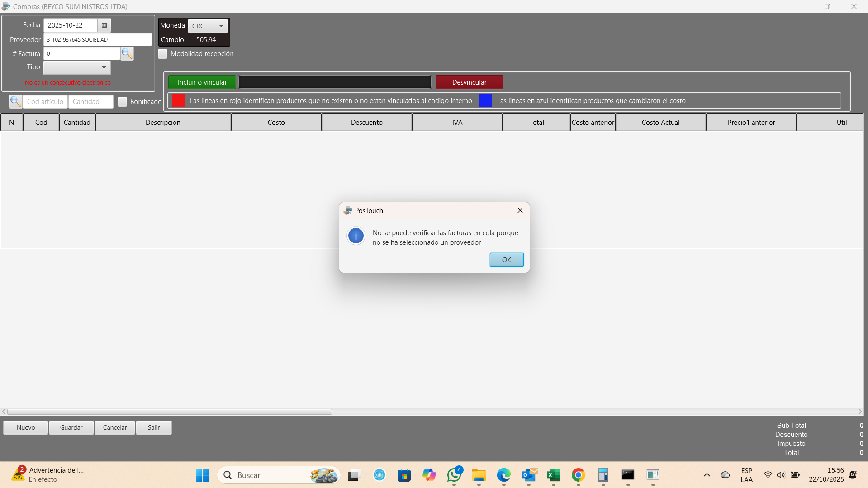This screenshot has width=868, height=488.
Task: Close the PosTouch message dialog
Action: click(520, 211)
